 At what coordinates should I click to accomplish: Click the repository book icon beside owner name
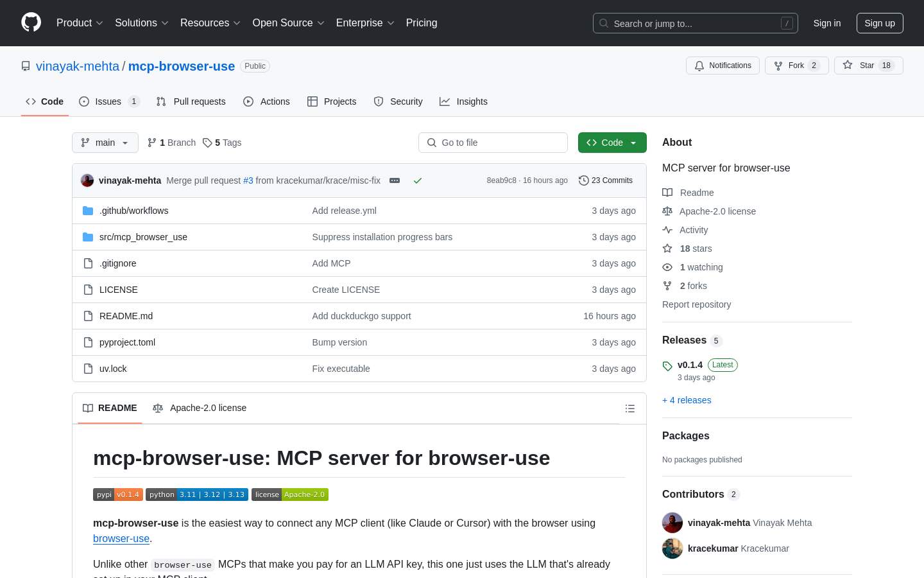[26, 66]
